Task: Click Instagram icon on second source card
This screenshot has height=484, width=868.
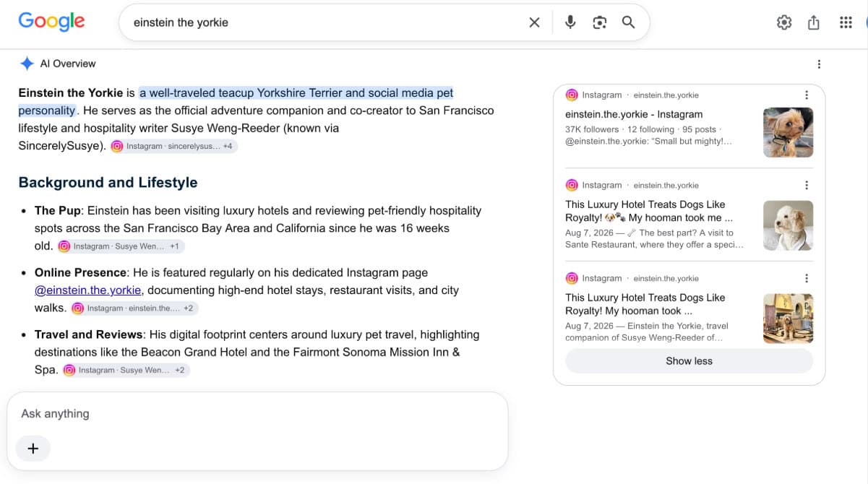Action: 572,185
